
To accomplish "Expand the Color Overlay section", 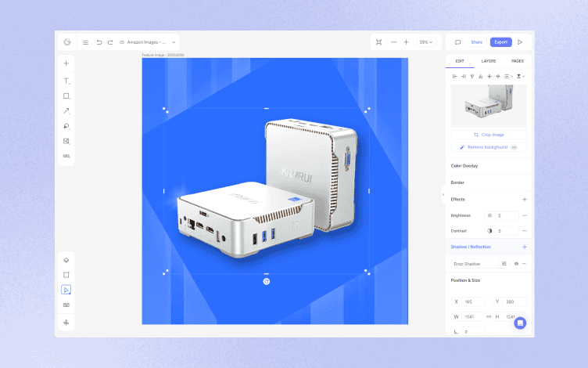I will [x=488, y=166].
